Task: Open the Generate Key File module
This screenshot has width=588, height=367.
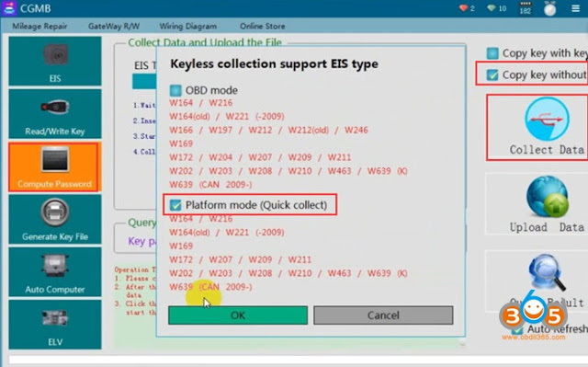Action: 55,220
